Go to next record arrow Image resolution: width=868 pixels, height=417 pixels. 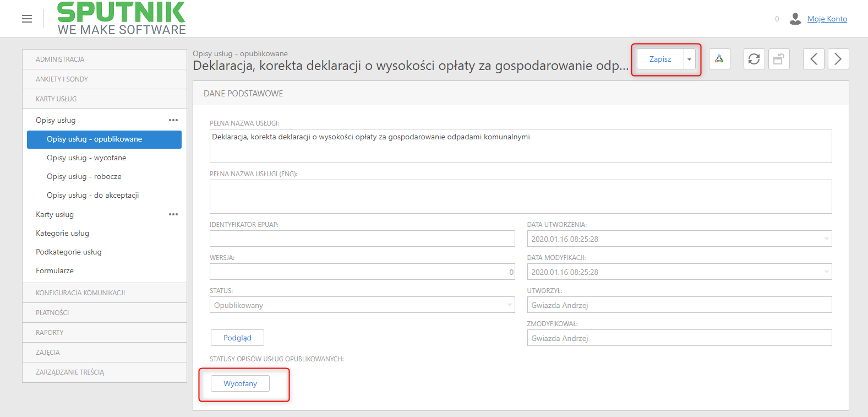[x=838, y=59]
